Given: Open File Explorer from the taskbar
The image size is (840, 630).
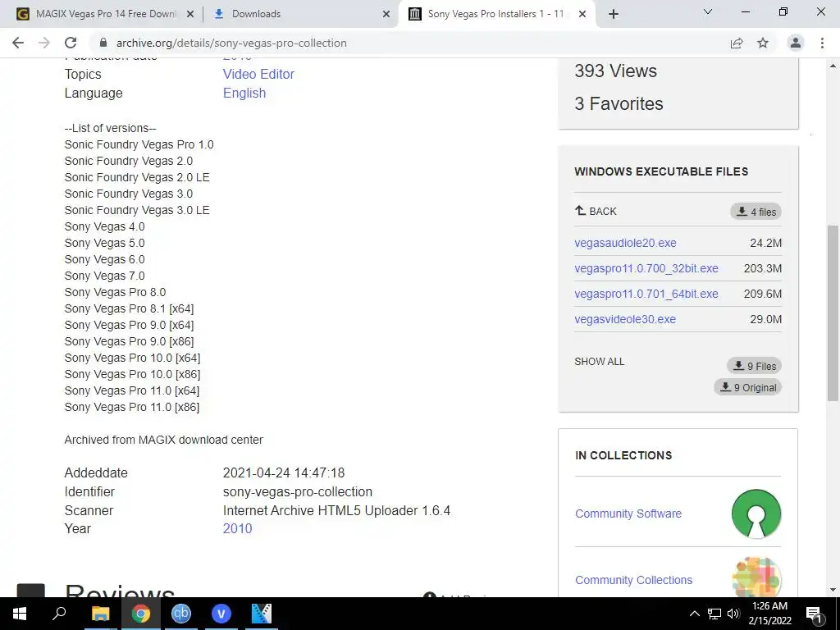Looking at the screenshot, I should click(x=100, y=614).
